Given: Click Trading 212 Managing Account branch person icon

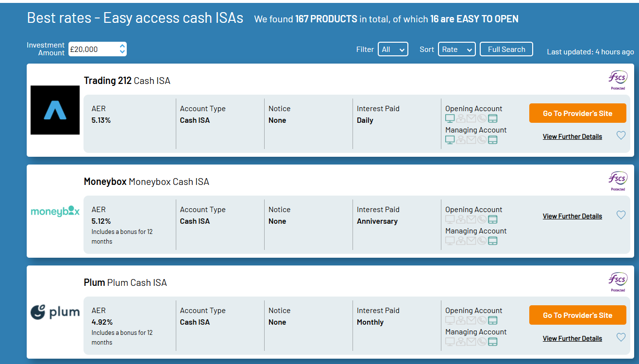Looking at the screenshot, I should (x=461, y=140).
